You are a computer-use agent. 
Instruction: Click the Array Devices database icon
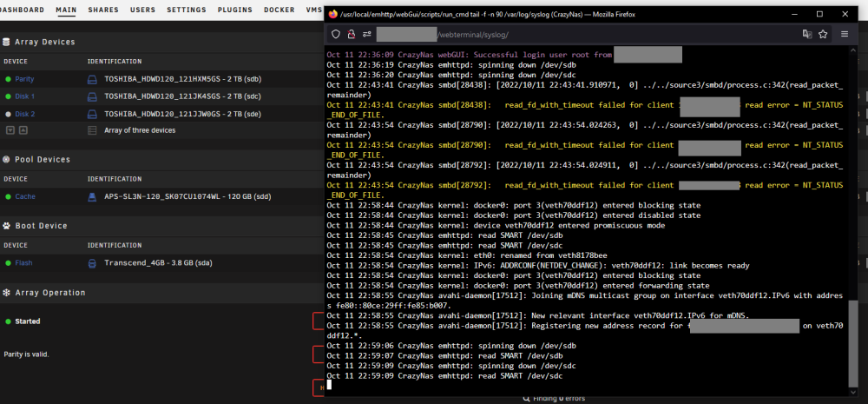click(7, 42)
